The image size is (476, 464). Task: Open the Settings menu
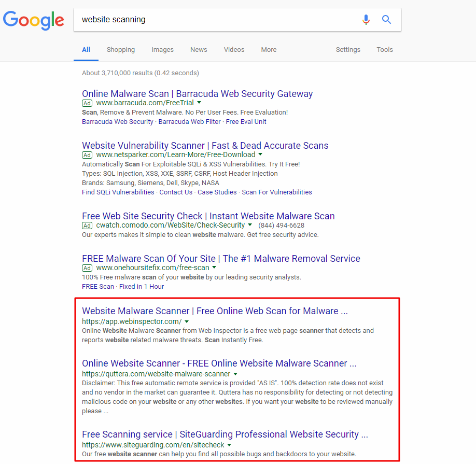[348, 49]
